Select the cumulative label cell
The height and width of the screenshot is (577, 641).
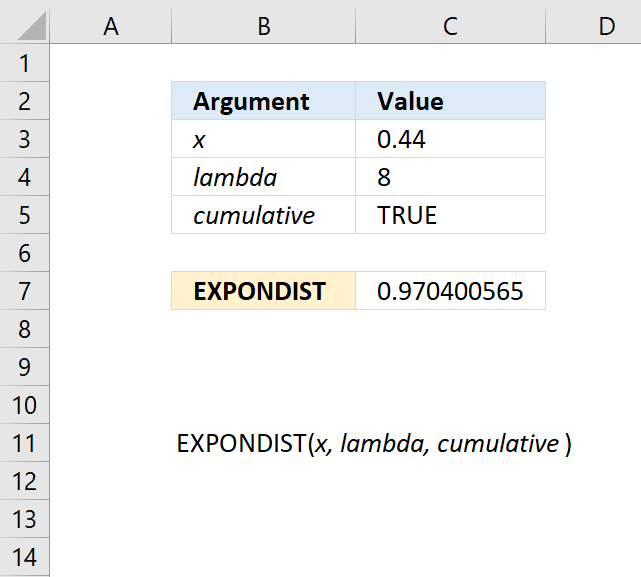pos(264,215)
